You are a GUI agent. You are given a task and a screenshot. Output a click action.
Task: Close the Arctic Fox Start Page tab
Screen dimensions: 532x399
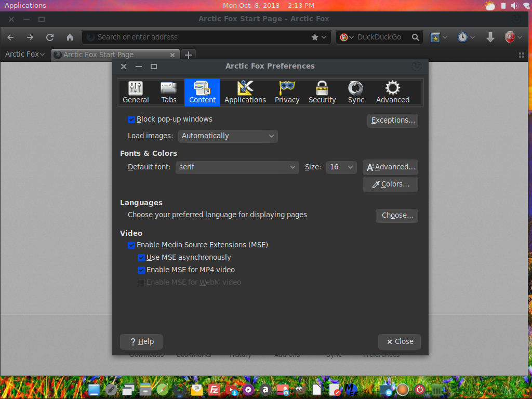(172, 55)
